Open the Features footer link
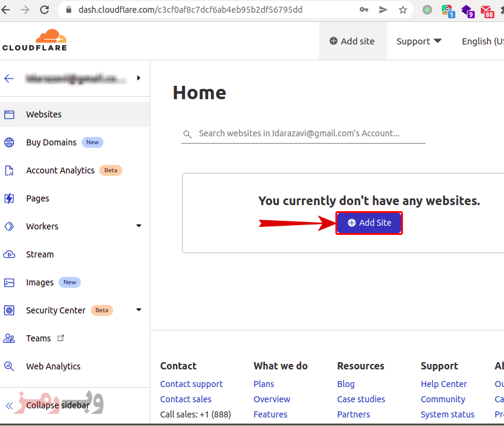The image size is (504, 426). [x=270, y=414]
